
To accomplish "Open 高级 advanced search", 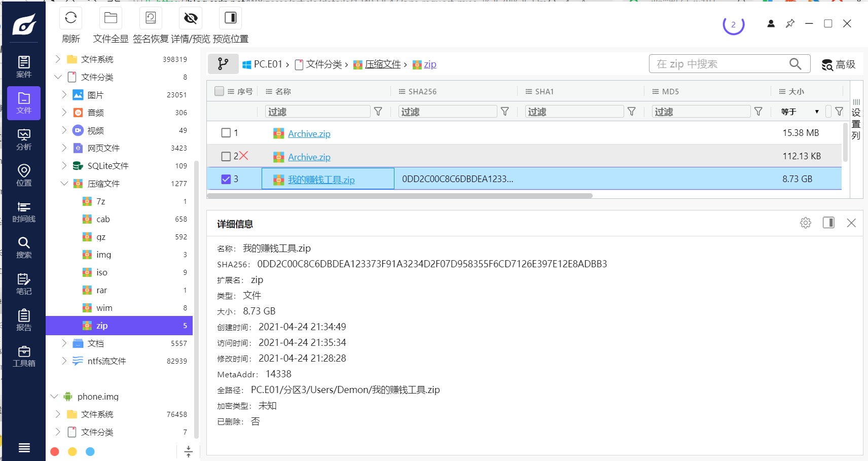I will (839, 64).
